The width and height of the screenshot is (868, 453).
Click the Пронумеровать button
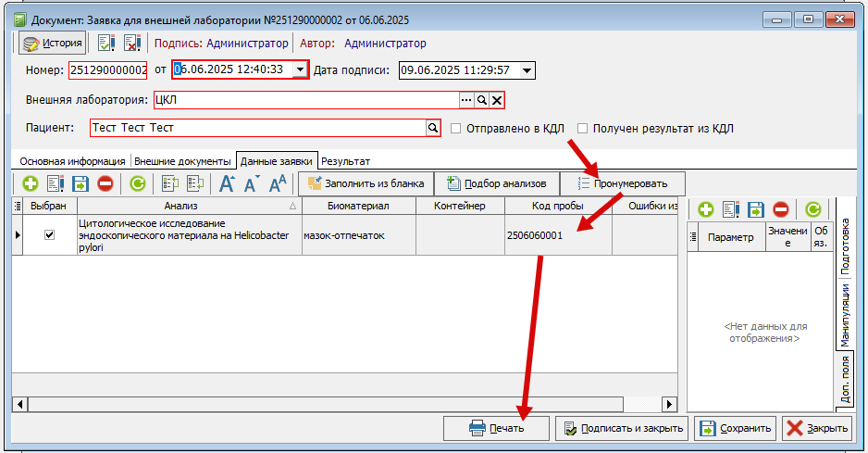click(x=622, y=183)
